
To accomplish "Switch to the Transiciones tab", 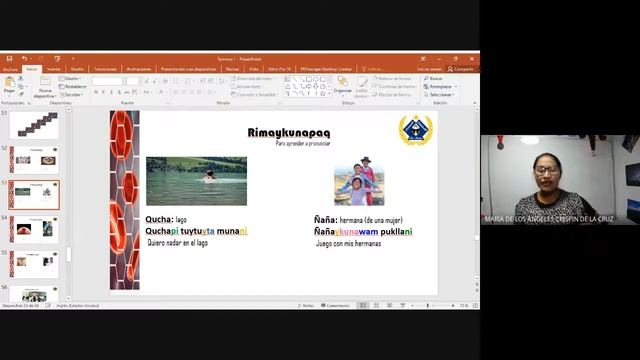I will [105, 69].
